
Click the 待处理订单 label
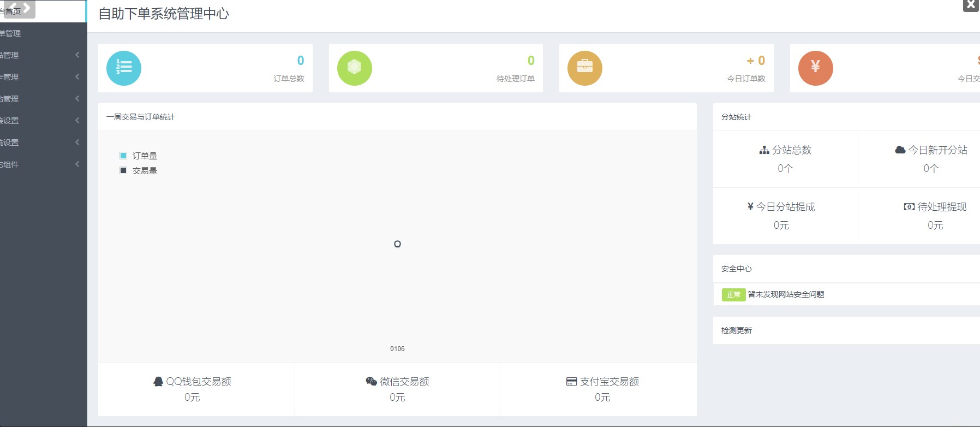pos(516,79)
